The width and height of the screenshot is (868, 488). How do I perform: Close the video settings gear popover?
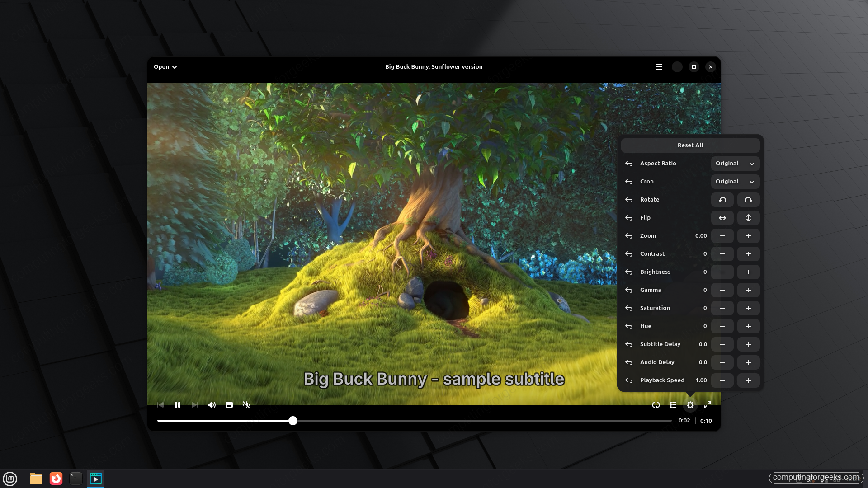click(x=690, y=405)
